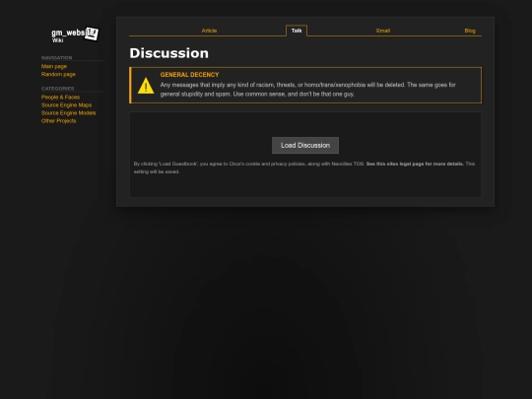
Task: Open the People & Faces category
Action: pyautogui.click(x=60, y=97)
